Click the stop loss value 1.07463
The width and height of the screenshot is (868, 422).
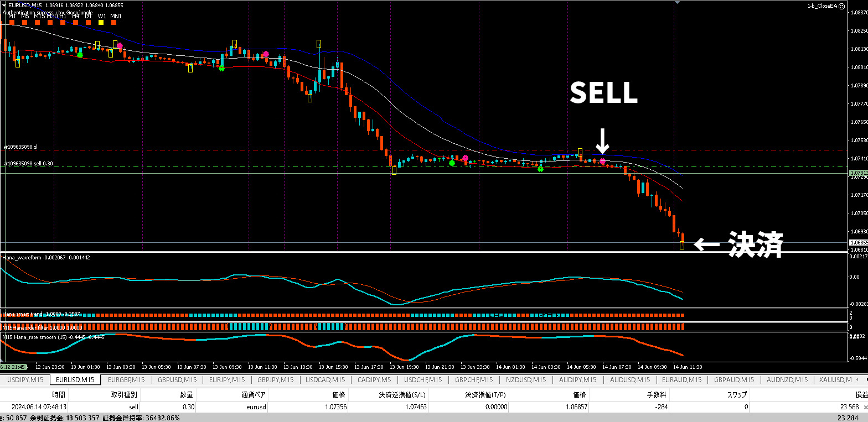(x=416, y=407)
